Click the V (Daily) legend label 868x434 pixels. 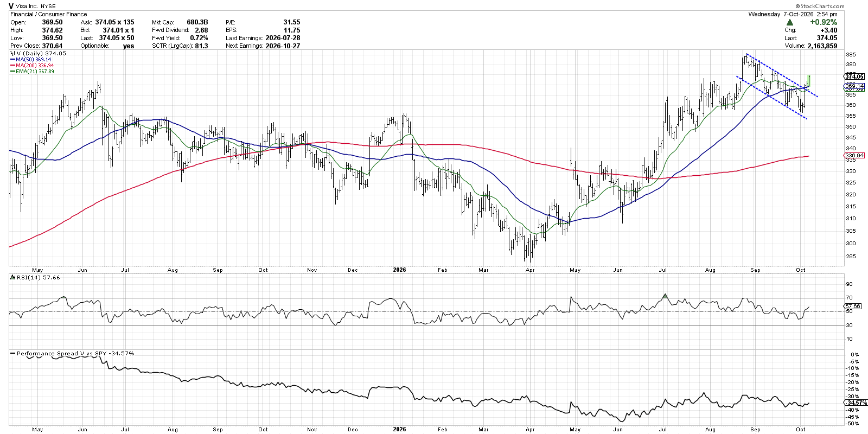(x=41, y=53)
